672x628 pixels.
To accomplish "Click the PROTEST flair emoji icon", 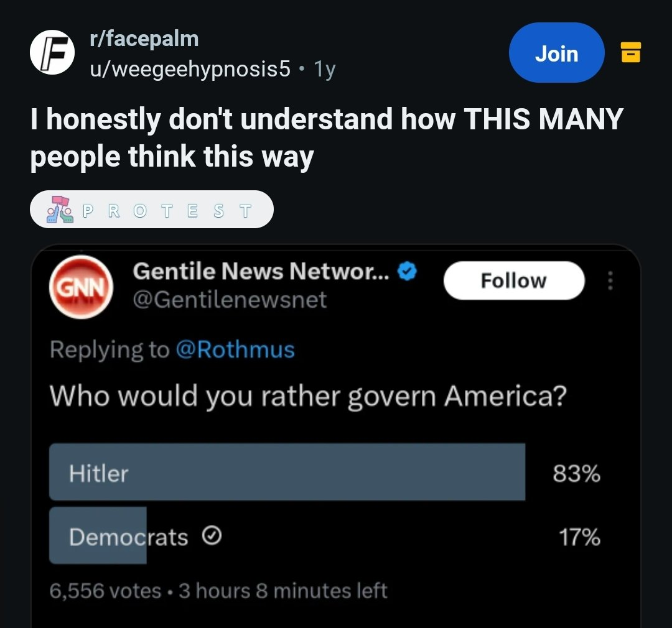I will click(x=59, y=210).
